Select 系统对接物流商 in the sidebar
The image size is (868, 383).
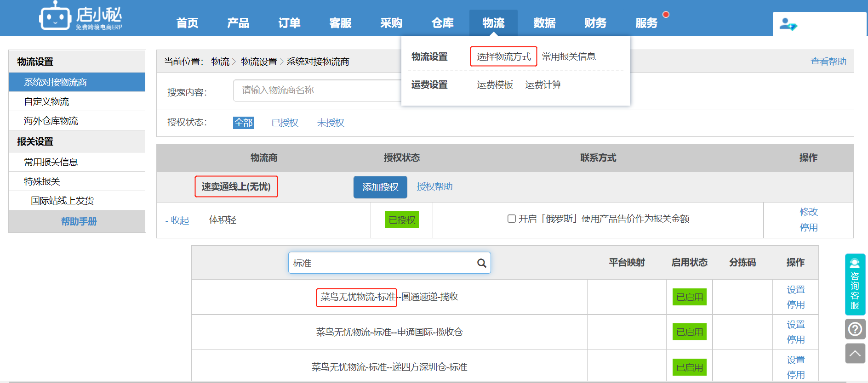click(77, 82)
